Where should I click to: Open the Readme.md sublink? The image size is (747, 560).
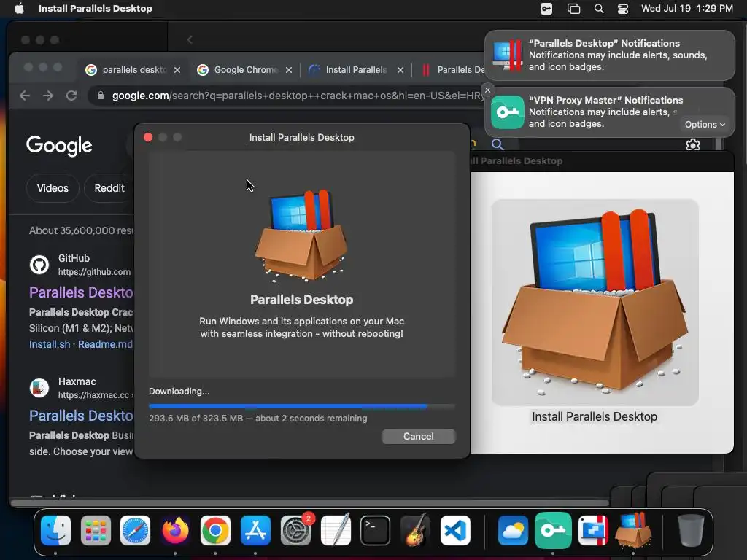105,344
